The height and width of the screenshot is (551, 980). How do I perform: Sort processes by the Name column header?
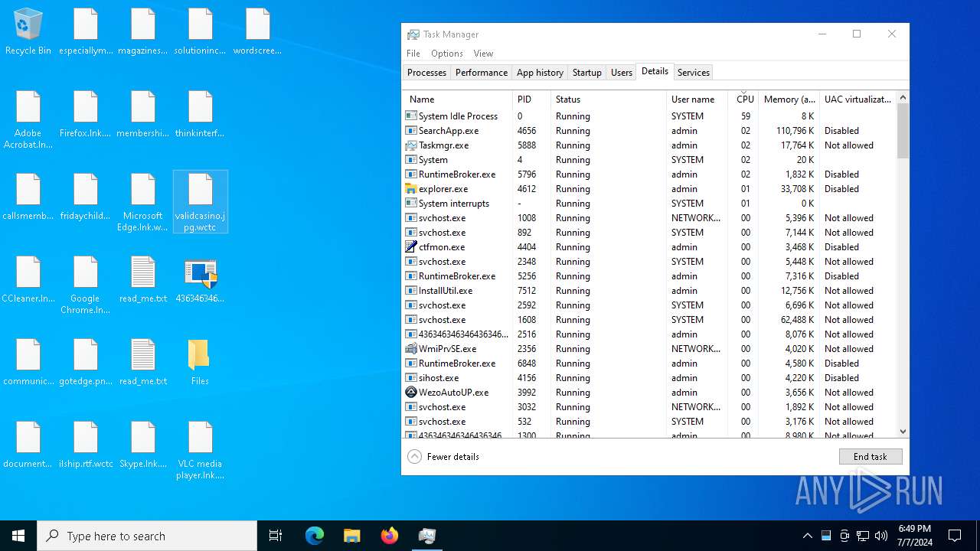tap(458, 99)
